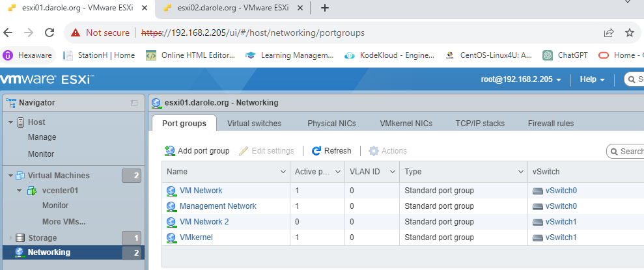Bookmark this page with the star icon

click(x=629, y=33)
